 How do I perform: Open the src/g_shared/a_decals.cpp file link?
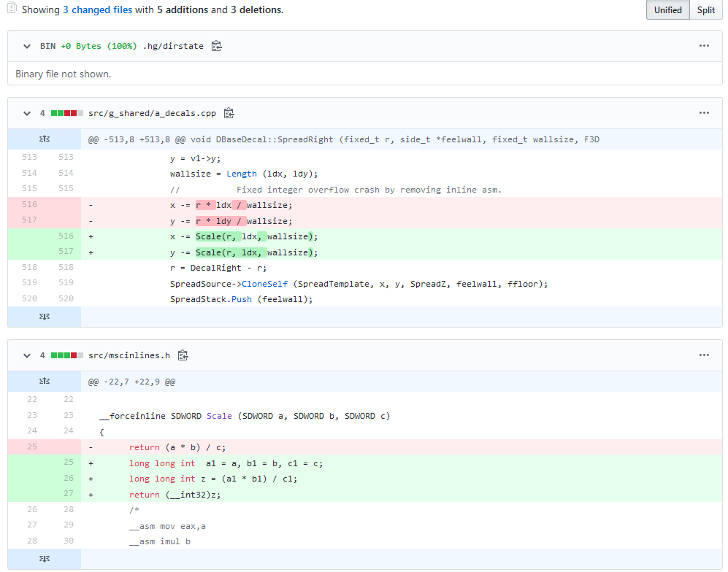153,113
